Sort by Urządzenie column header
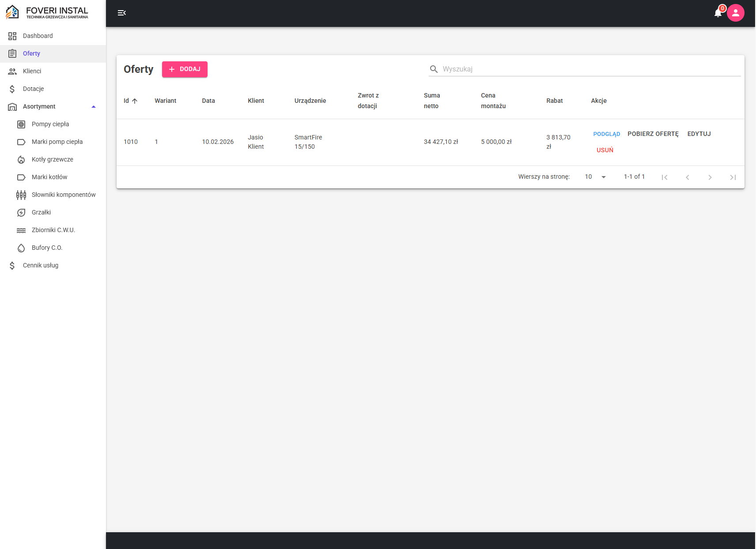756x549 pixels. tap(310, 101)
